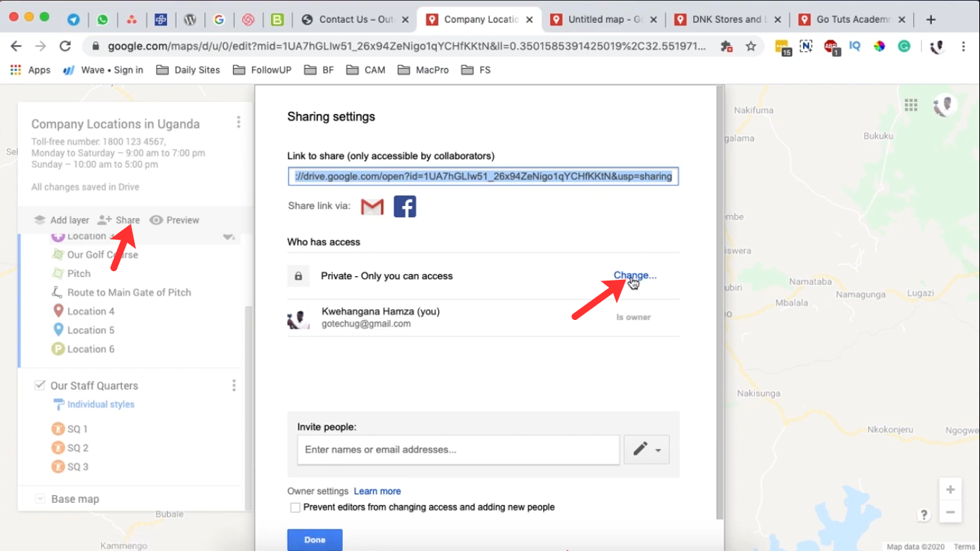Open the FS bookmark folder
Viewport: 980px width, 551px height.
pyautogui.click(x=476, y=70)
